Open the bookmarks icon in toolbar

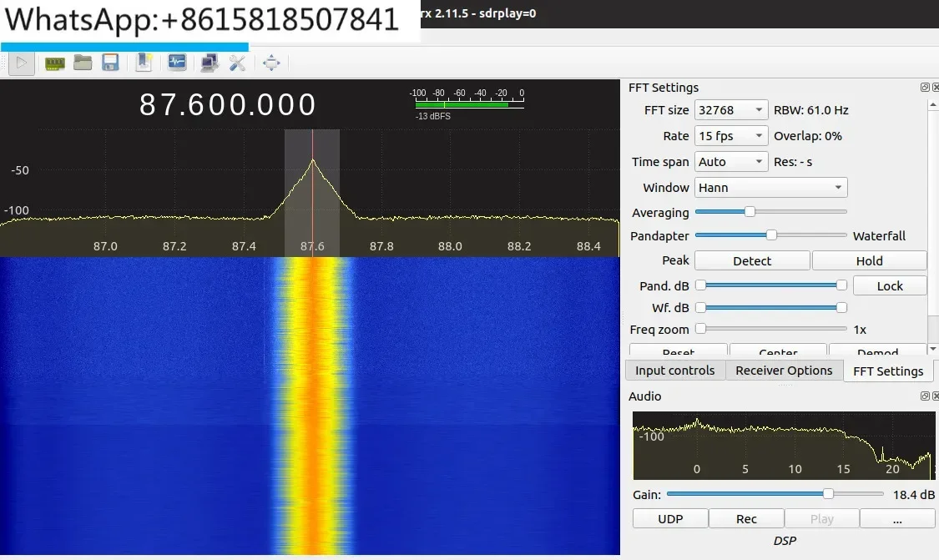pos(144,63)
